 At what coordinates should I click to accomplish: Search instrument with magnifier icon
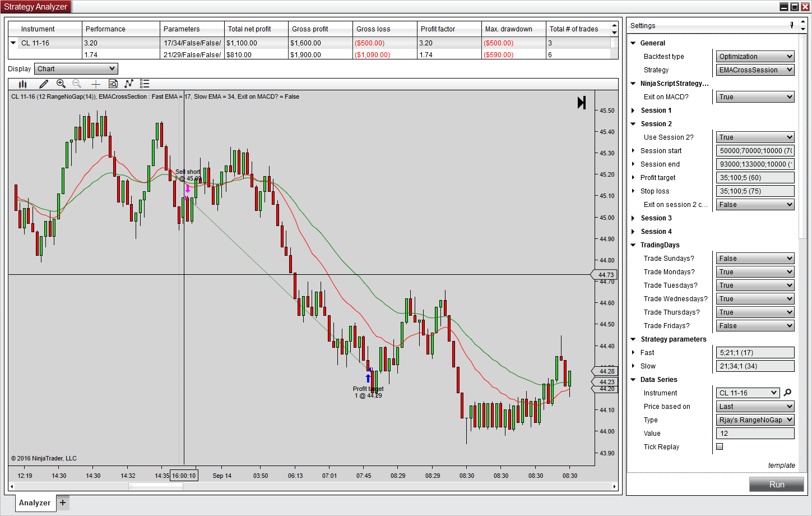coord(787,393)
